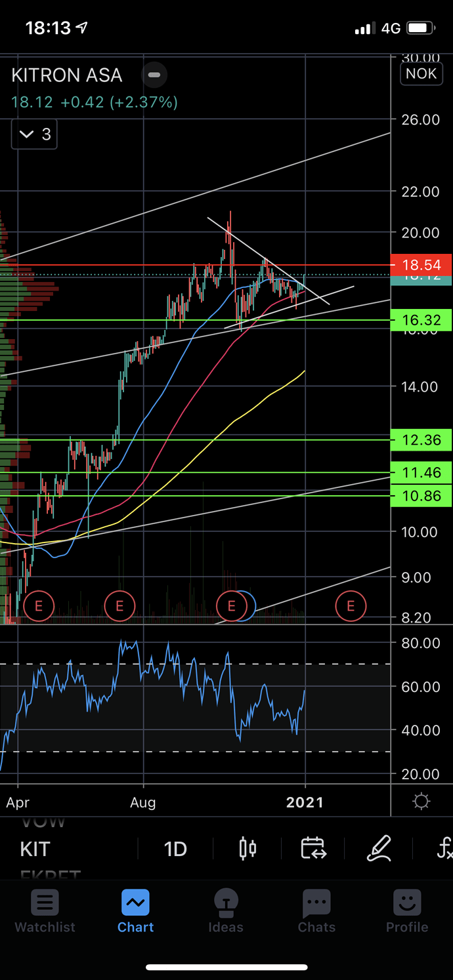Tap the Apr date axis label
Viewport: 453px width, 980px height.
click(18, 803)
